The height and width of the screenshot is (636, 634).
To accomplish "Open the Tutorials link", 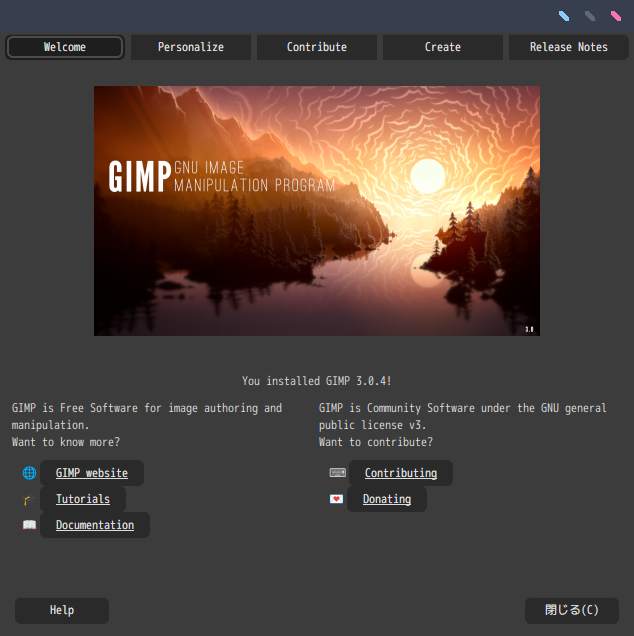I will click(x=83, y=499).
